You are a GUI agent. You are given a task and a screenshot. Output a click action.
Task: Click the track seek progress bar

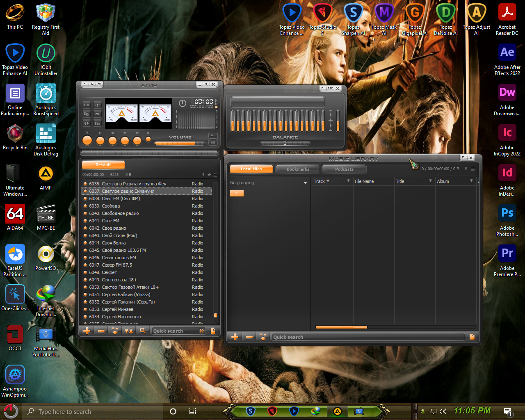click(x=149, y=153)
